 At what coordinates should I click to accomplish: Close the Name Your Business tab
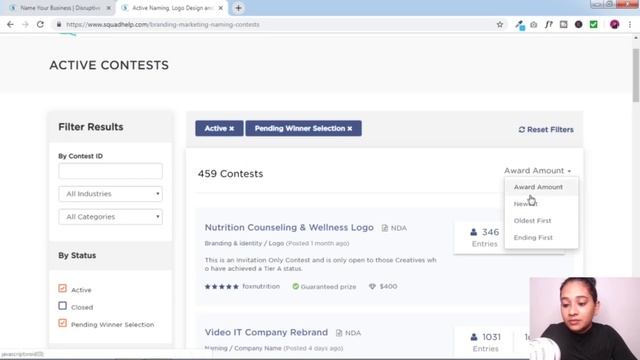click(109, 8)
